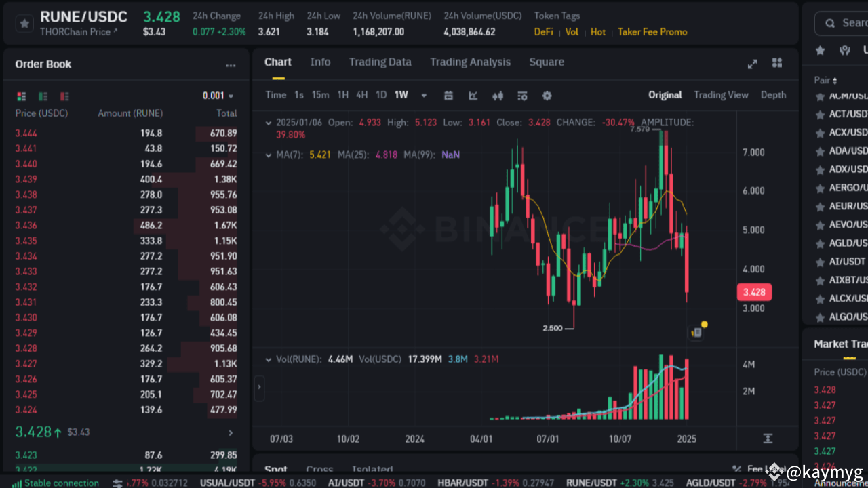
Task: Switch to the Chart tab
Action: click(x=277, y=62)
